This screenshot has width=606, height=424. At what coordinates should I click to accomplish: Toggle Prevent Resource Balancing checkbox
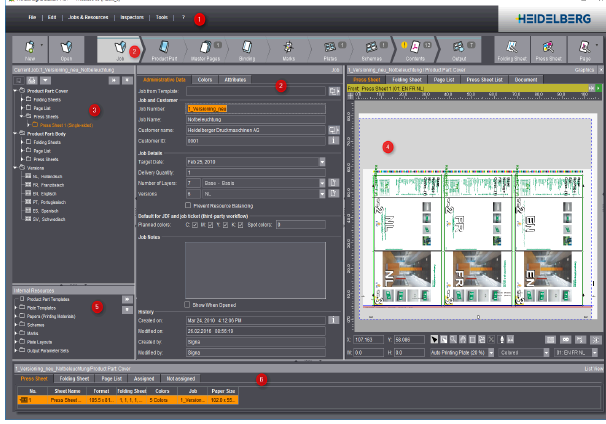coord(188,205)
